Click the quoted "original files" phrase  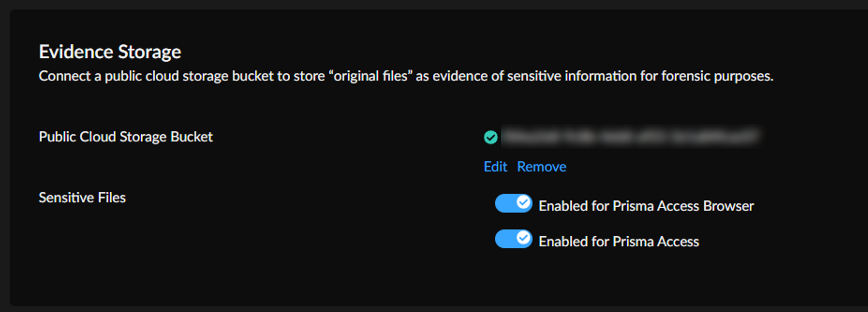tap(371, 76)
